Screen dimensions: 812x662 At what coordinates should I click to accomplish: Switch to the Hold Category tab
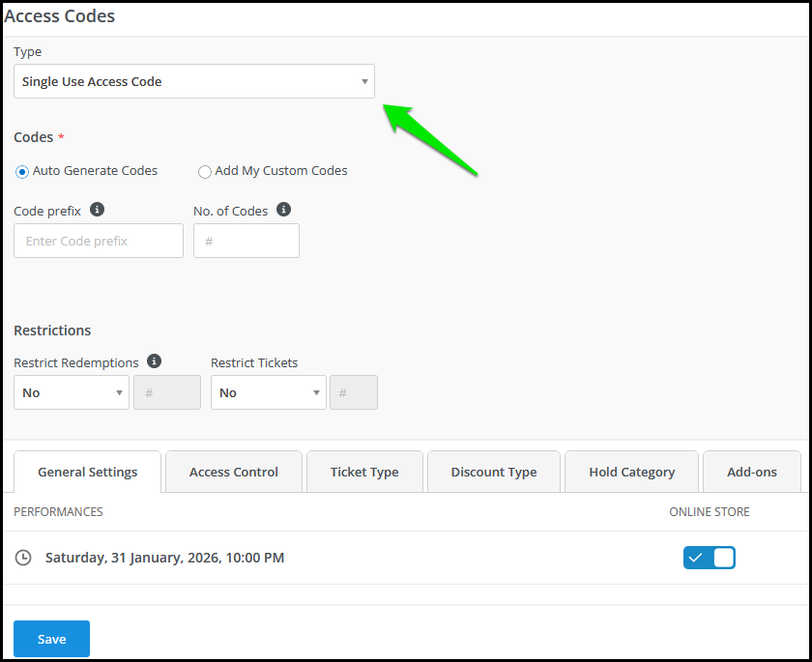632,472
